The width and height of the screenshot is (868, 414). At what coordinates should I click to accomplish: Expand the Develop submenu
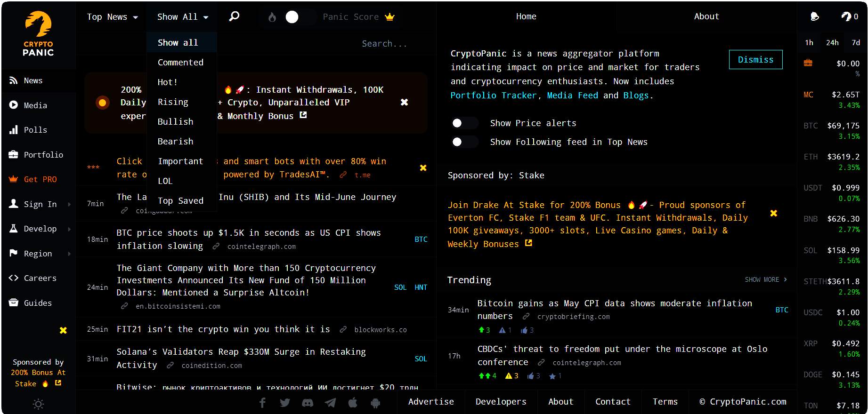point(69,229)
